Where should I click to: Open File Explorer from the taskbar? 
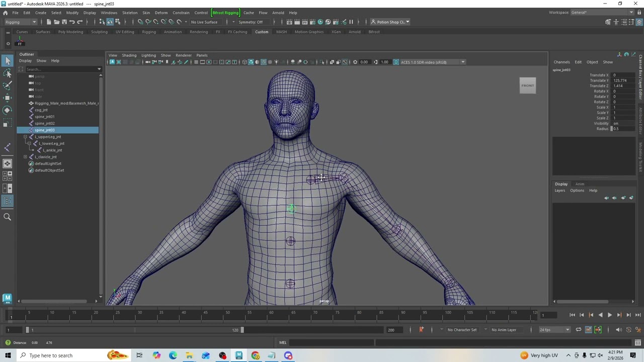pyautogui.click(x=189, y=355)
